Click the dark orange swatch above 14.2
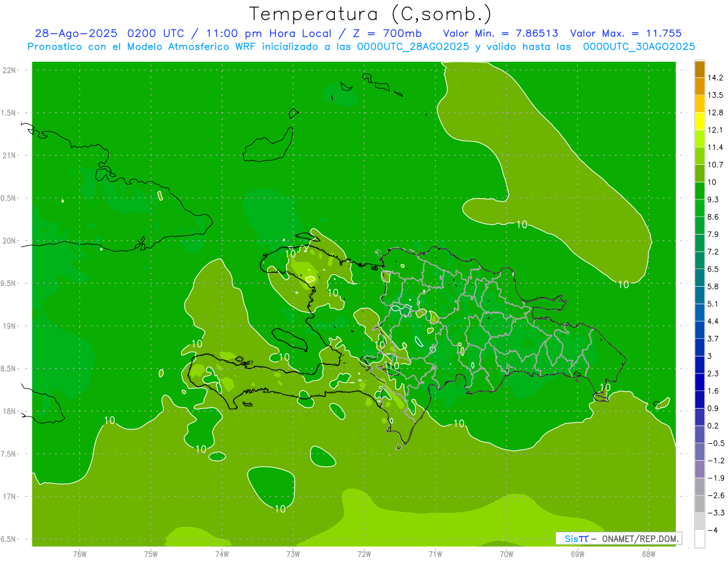This screenshot has height=562, width=728. (699, 69)
